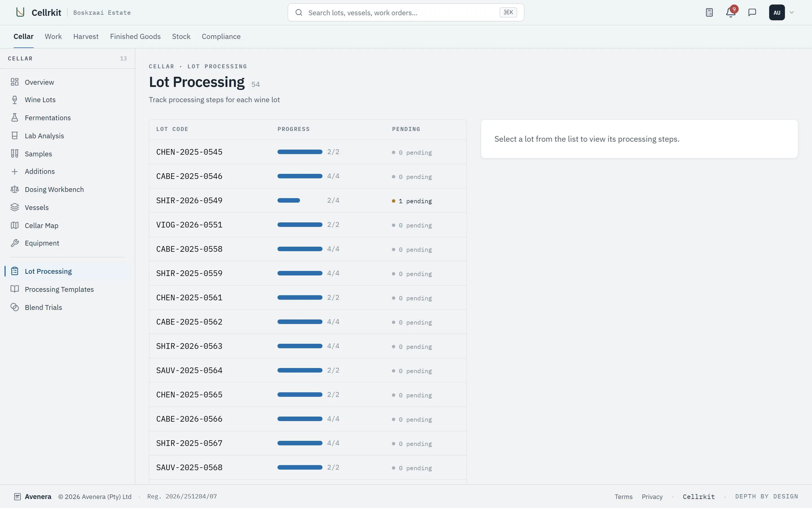Open Wine Lots in the sidebar
812x508 pixels.
(x=67, y=100)
